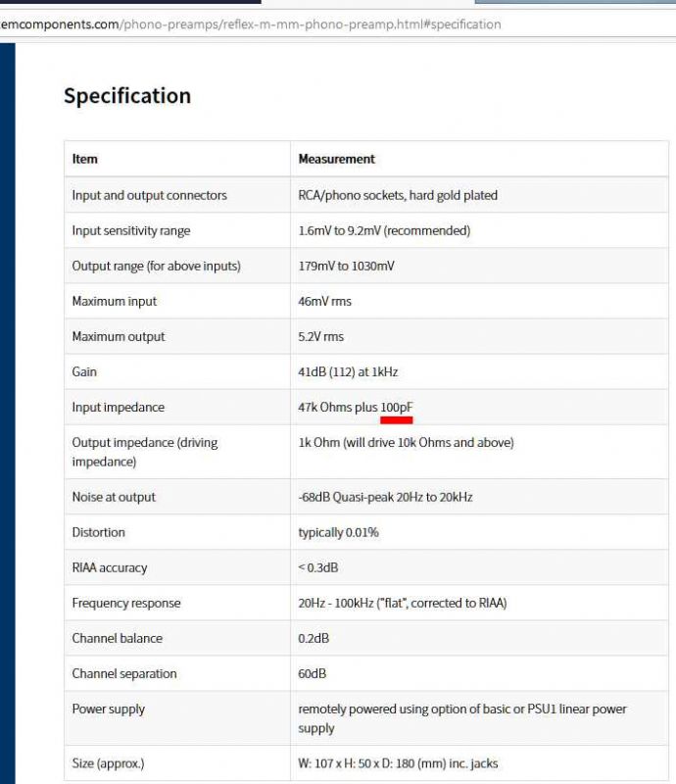This screenshot has width=676, height=784.
Task: Click the RIAA accuracy row
Action: coord(113,567)
